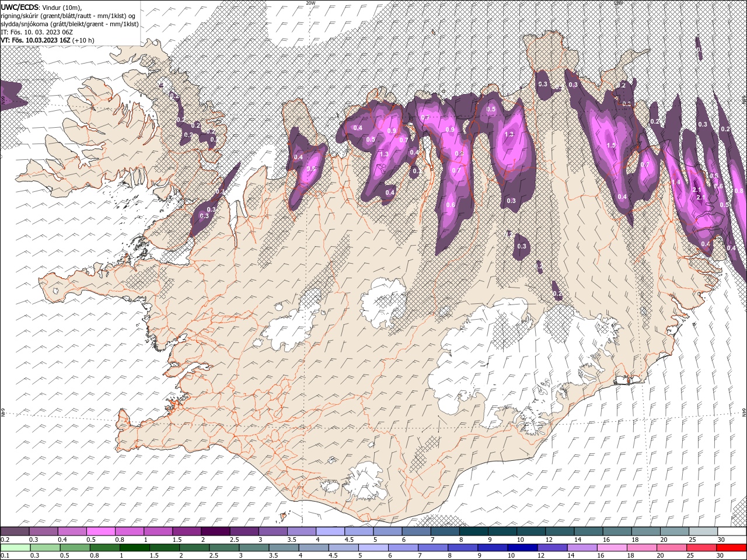Pick the rain scale swatch labeled 4
Image resolution: width=747 pixels, height=560 pixels.
314,548
